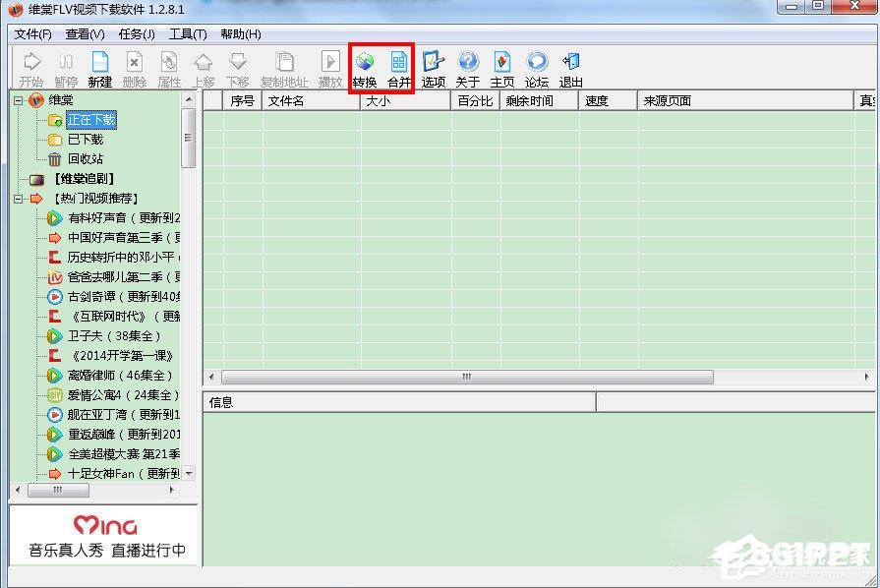Collapse the 热门视频推荐 tree node
This screenshot has width=880, height=588.
click(19, 199)
